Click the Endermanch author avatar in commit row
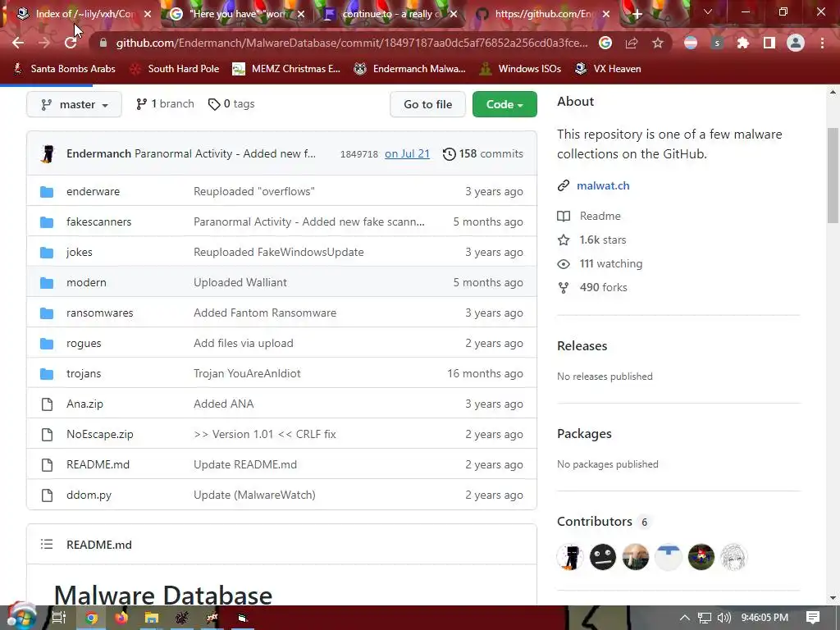840x630 pixels. click(x=48, y=153)
